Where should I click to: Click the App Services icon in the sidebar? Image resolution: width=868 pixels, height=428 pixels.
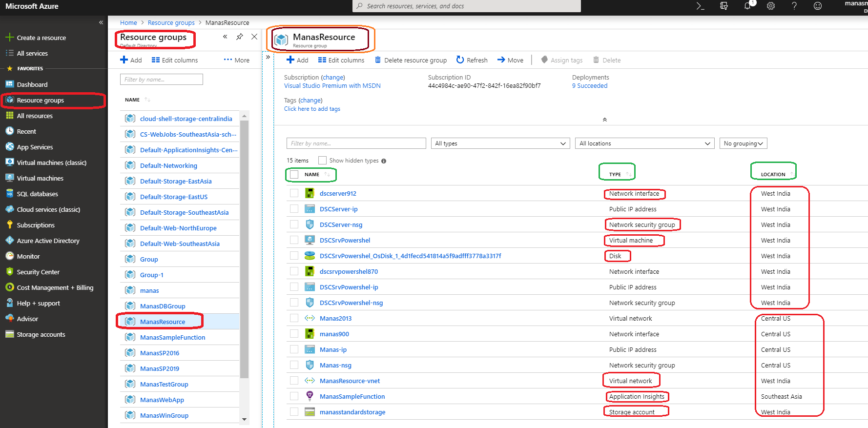pos(9,146)
